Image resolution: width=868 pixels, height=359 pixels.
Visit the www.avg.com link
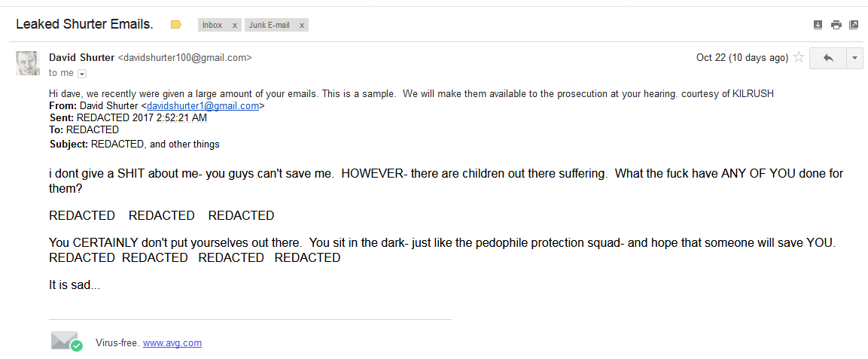[172, 343]
